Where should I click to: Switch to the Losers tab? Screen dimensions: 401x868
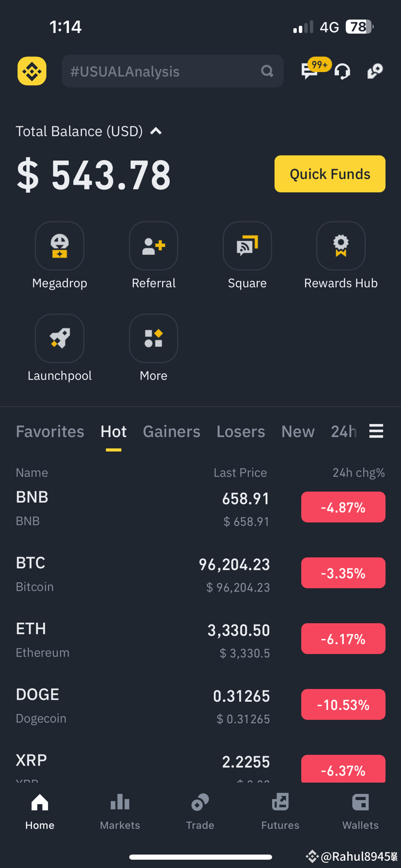pos(241,432)
